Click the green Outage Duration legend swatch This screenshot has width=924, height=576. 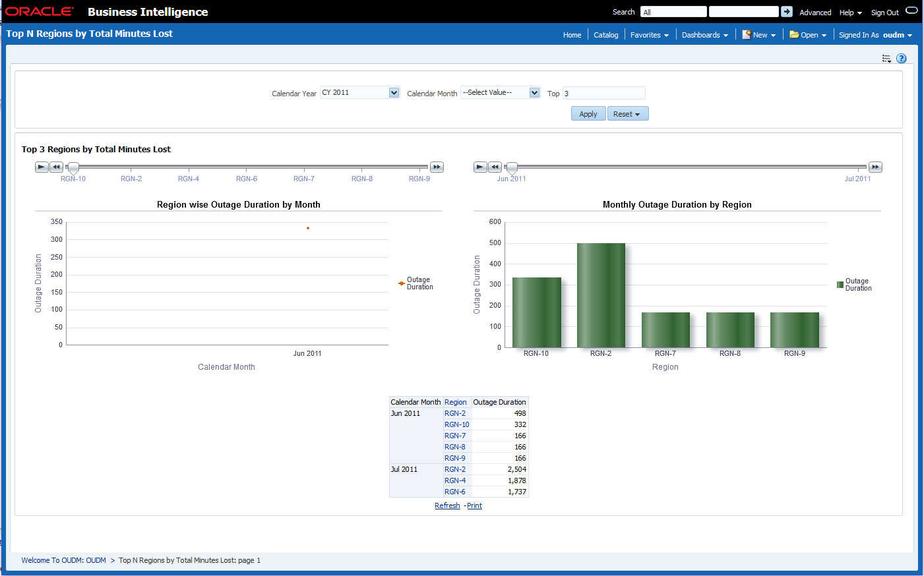tap(840, 285)
